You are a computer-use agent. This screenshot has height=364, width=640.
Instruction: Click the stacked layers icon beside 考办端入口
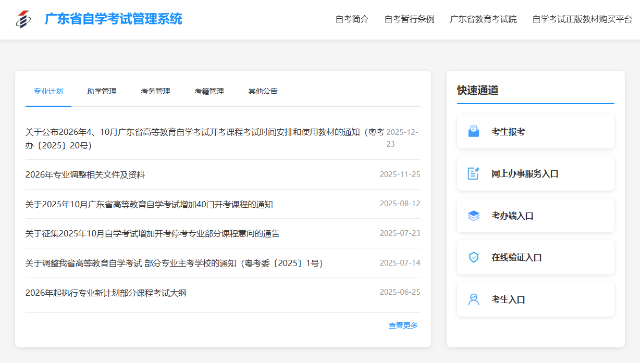pos(473,216)
